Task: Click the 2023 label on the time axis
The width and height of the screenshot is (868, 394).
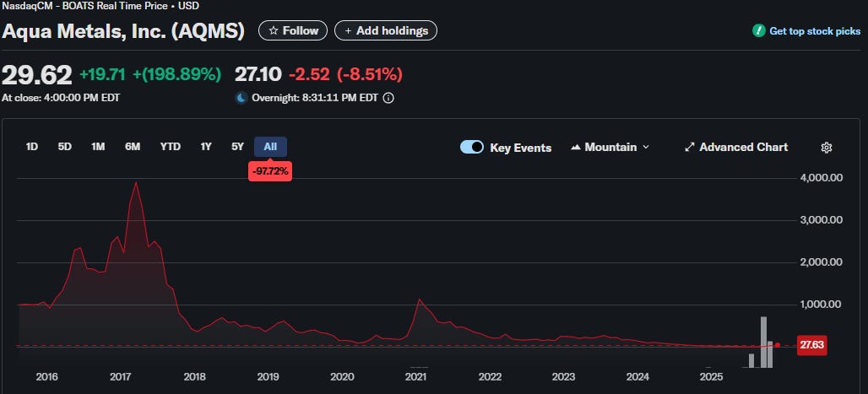Action: pos(563,377)
